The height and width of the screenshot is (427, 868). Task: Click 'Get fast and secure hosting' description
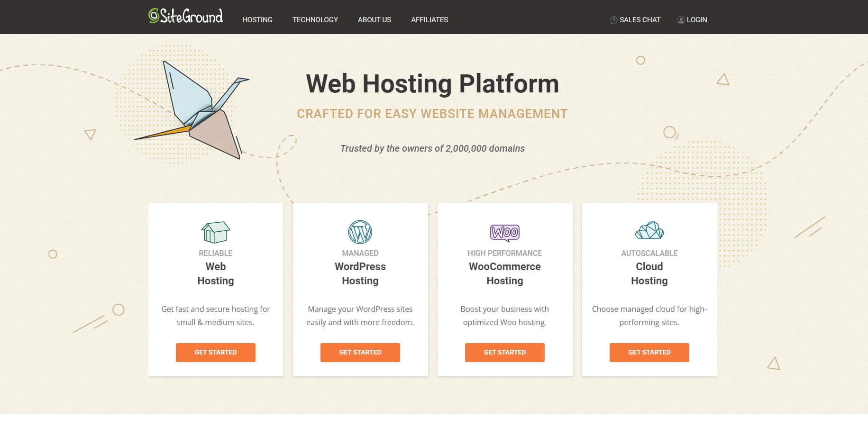point(216,316)
